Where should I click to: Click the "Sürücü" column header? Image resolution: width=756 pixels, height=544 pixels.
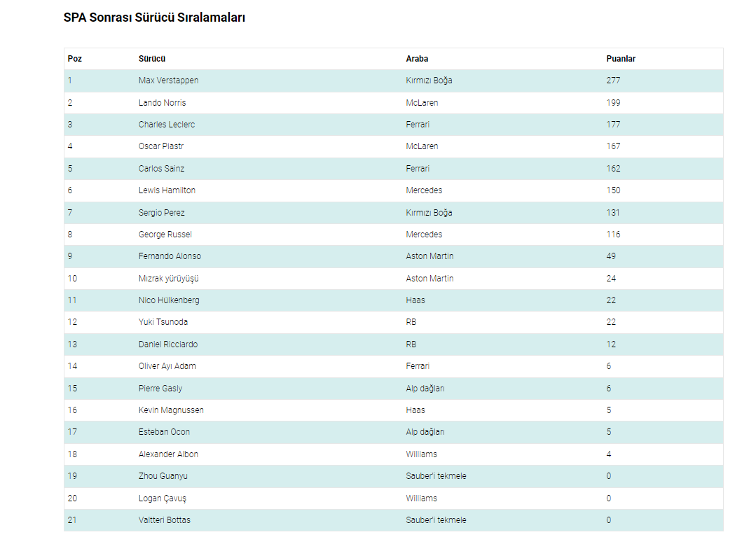[152, 59]
